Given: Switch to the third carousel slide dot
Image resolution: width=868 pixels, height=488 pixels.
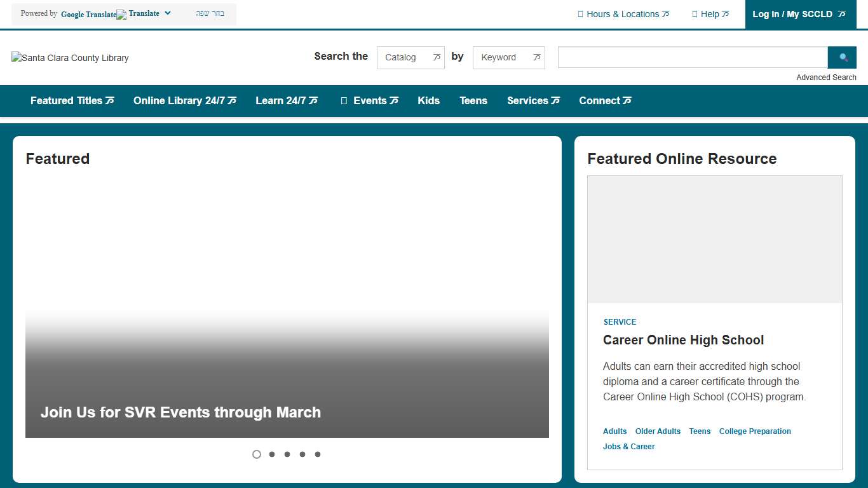Looking at the screenshot, I should (287, 454).
